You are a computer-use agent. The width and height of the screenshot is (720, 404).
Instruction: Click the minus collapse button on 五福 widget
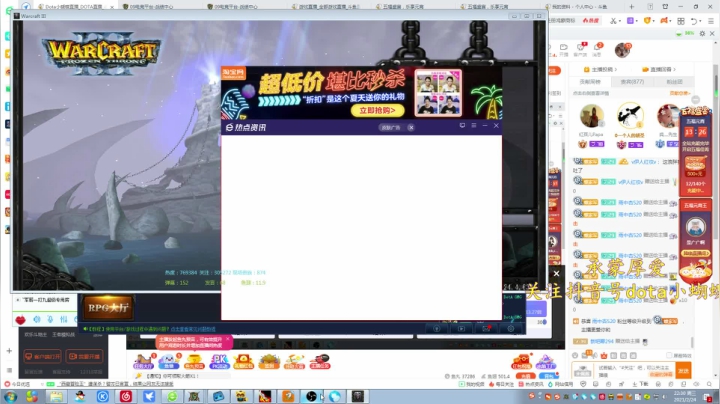click(696, 100)
